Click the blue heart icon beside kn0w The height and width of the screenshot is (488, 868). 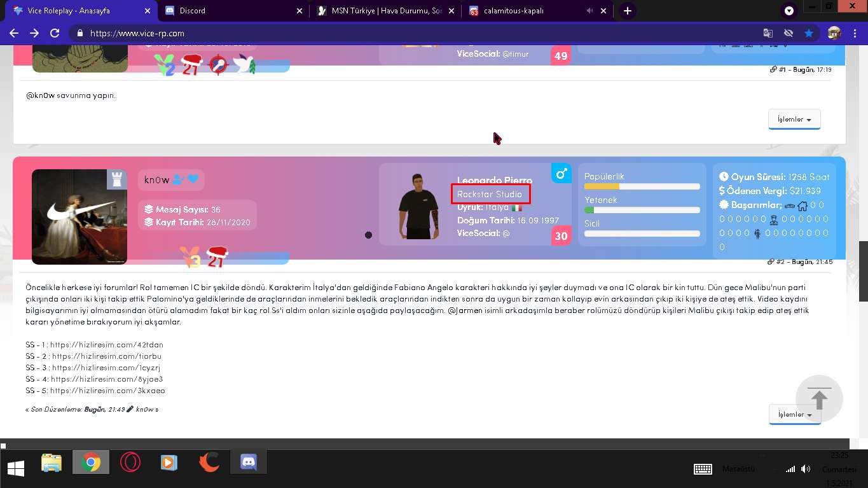point(193,179)
